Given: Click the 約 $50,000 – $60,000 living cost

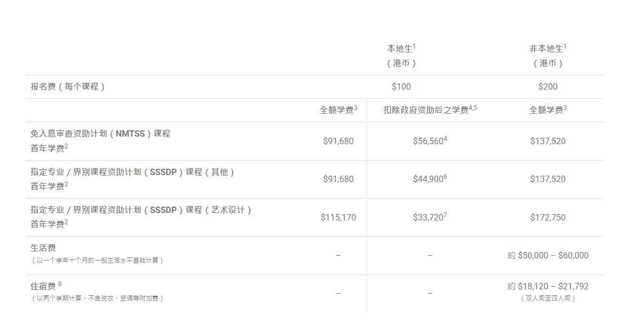Looking at the screenshot, I should (x=548, y=255).
